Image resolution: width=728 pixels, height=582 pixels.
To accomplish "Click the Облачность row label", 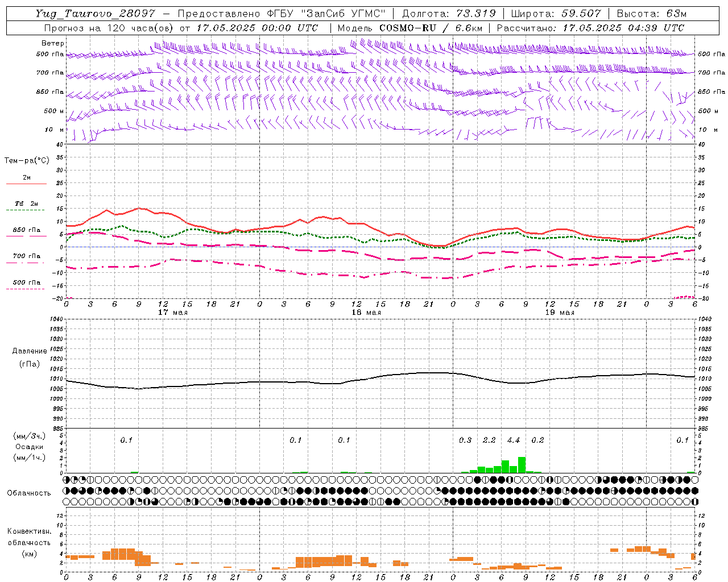I will [29, 493].
